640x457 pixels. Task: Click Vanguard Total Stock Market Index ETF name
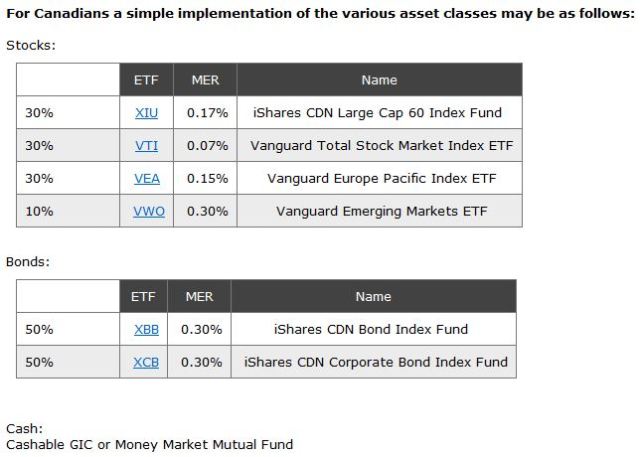[x=381, y=146]
